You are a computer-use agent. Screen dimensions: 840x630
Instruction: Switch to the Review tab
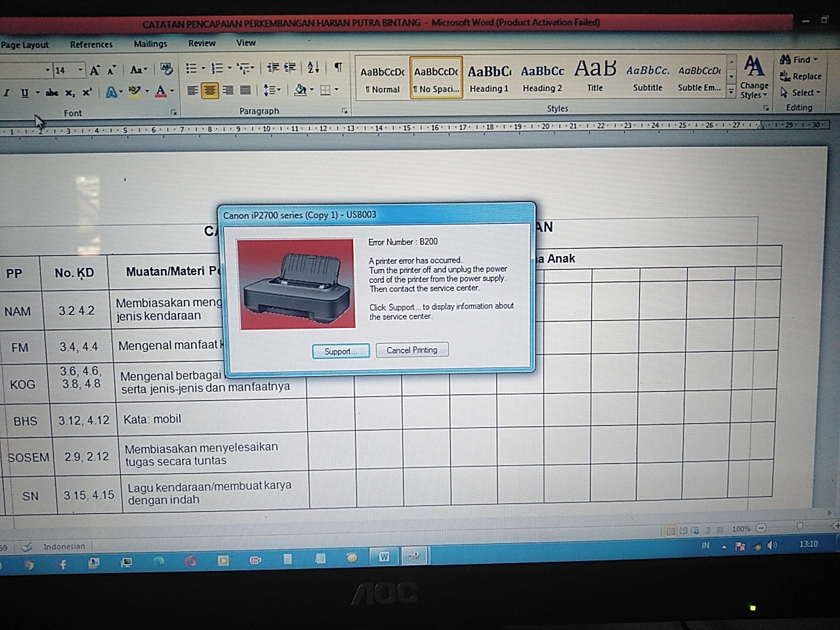coord(201,43)
